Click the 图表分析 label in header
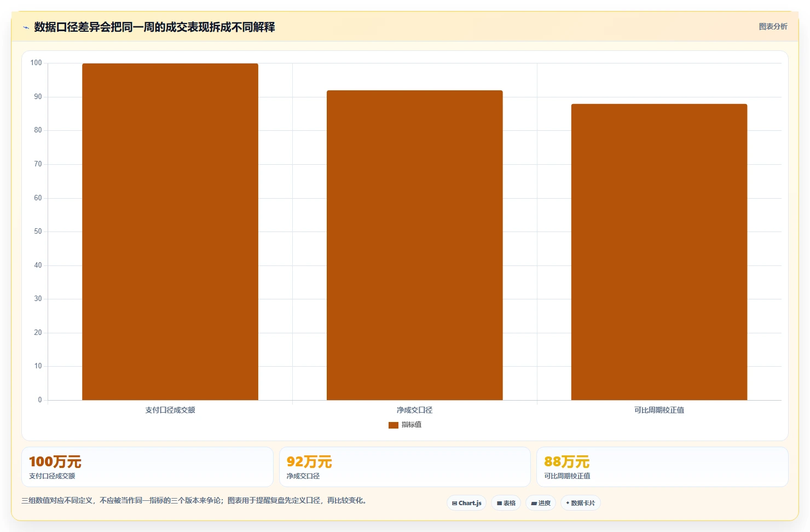 click(773, 26)
